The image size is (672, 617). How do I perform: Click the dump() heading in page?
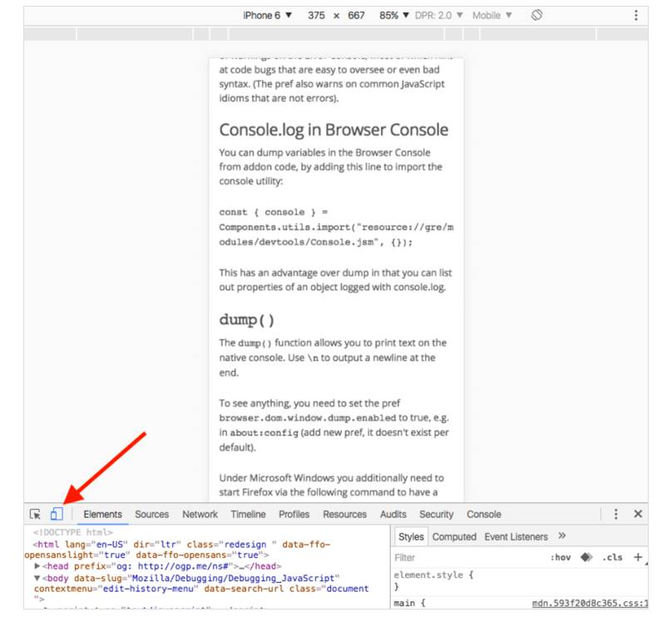[x=246, y=319]
